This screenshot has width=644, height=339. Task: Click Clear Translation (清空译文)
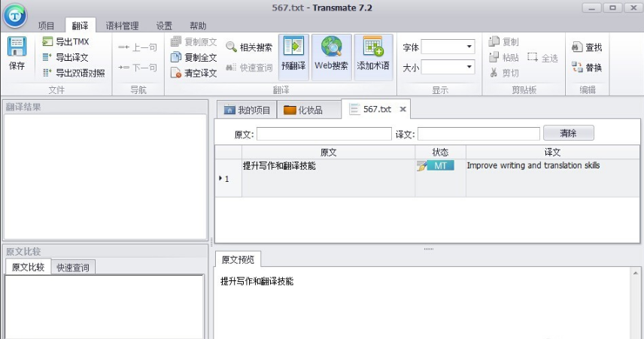(194, 73)
